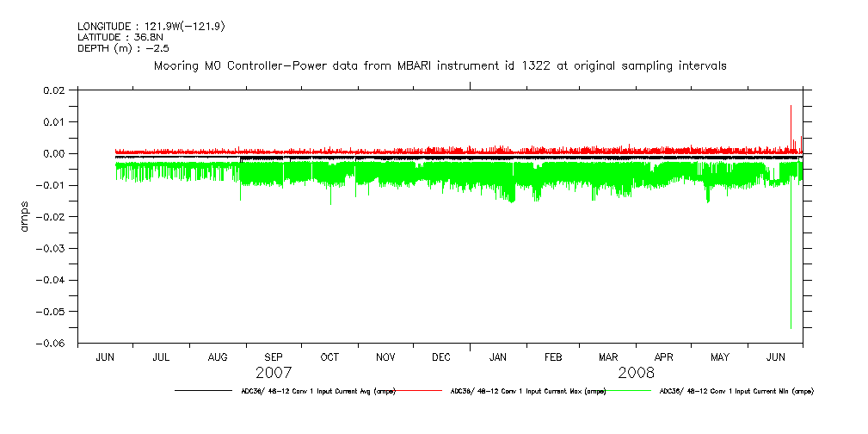Click the JAN month label on x-axis

[x=497, y=356]
